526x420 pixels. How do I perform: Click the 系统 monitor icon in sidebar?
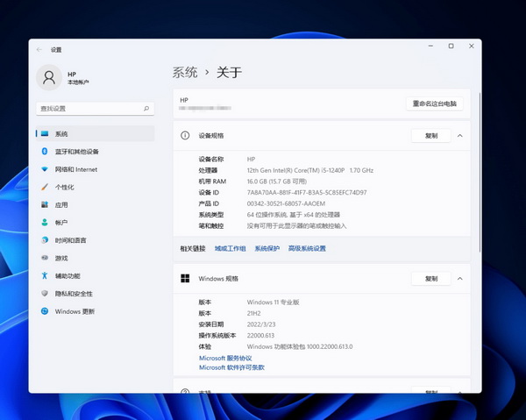tap(45, 133)
